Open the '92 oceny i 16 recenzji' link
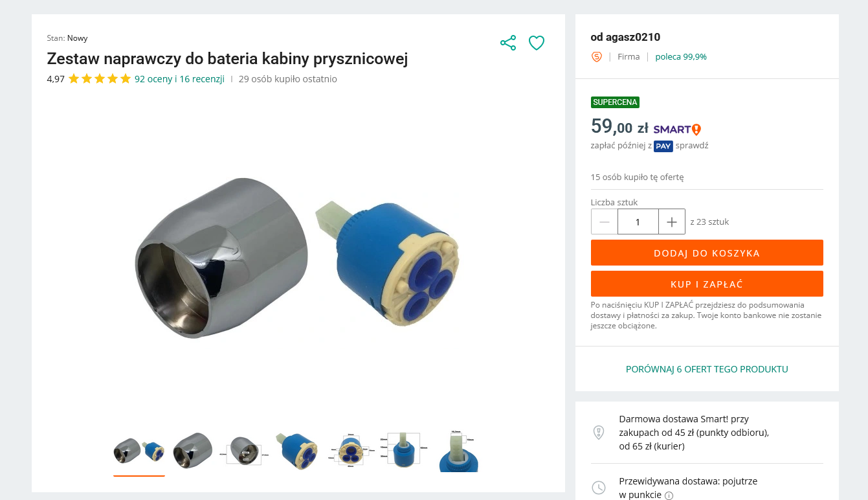This screenshot has width=868, height=500. [x=179, y=79]
